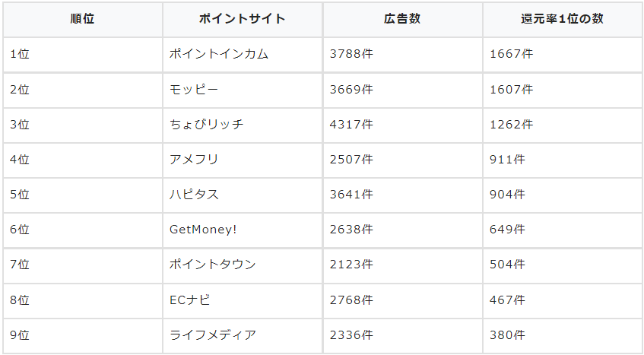
Task: Click the ちょびリッチ table cell
Action: coord(207,124)
